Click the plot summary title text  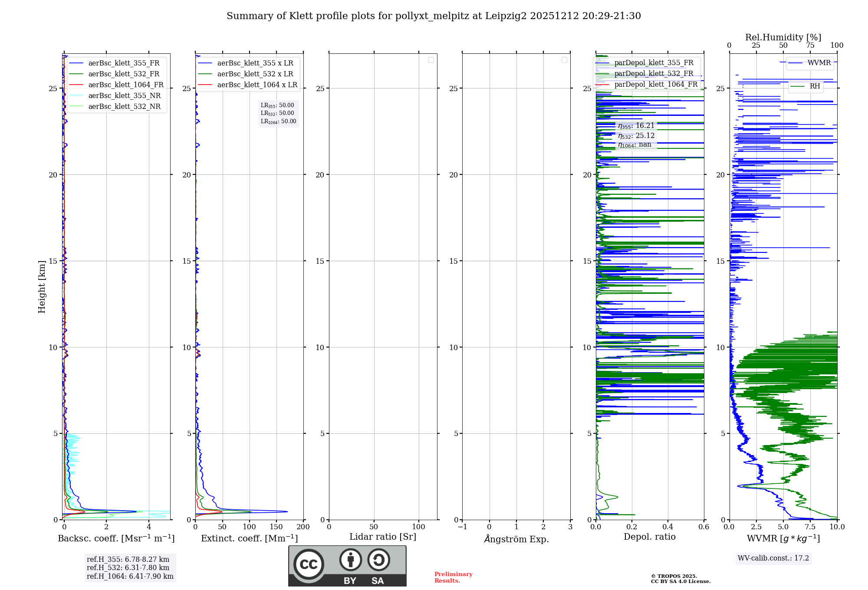point(434,16)
